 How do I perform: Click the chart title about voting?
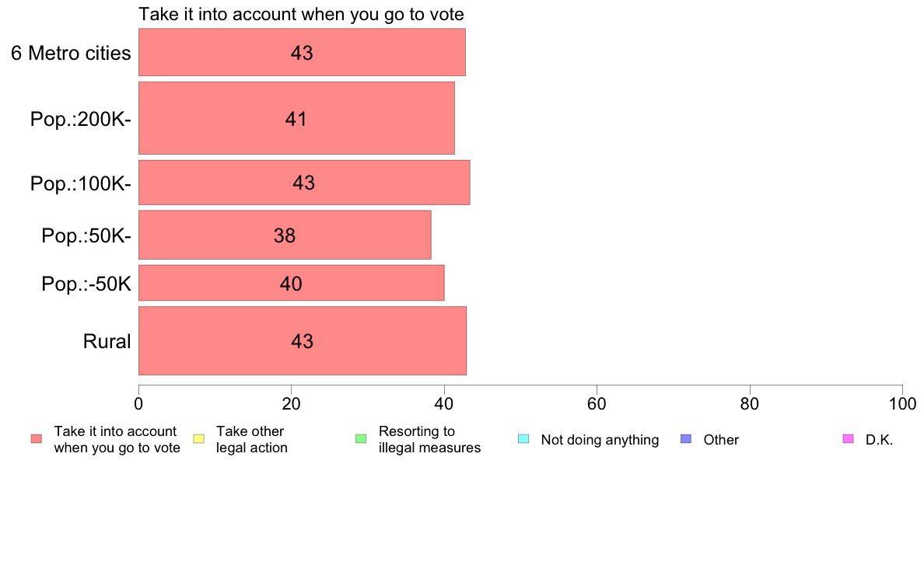click(301, 14)
